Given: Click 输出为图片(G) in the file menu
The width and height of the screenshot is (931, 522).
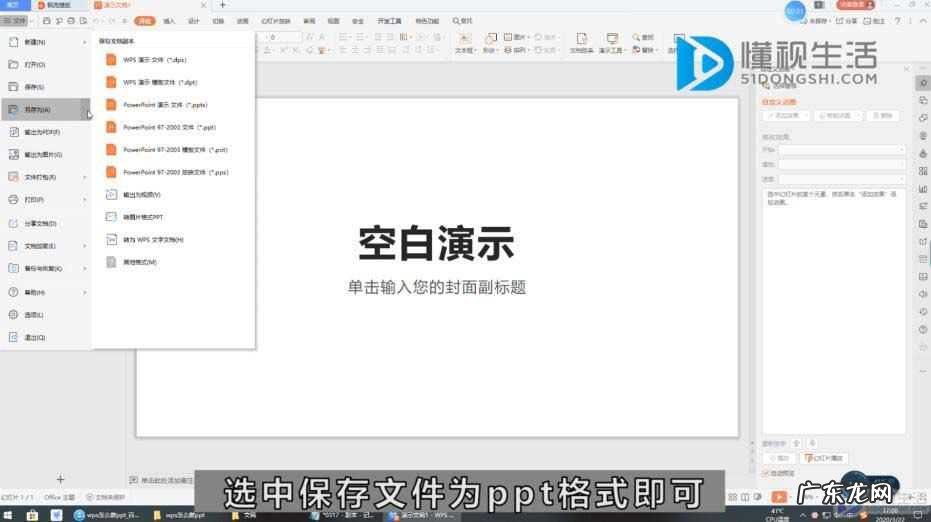Looking at the screenshot, I should pos(46,154).
